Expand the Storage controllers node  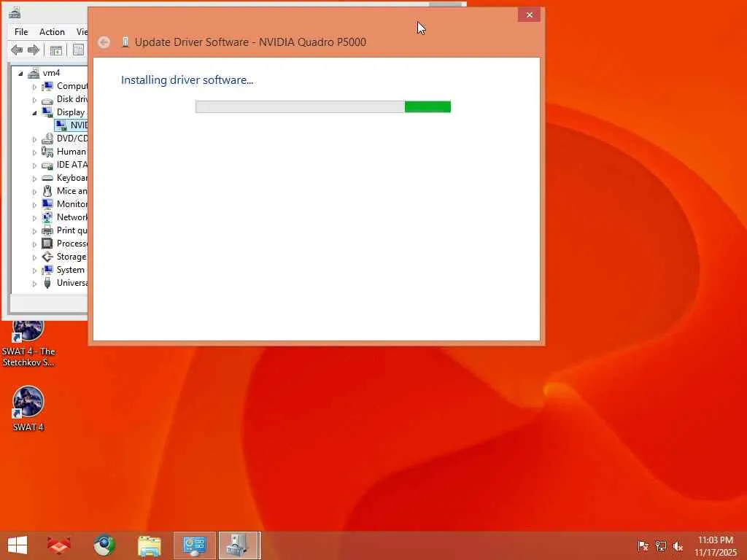(x=34, y=257)
